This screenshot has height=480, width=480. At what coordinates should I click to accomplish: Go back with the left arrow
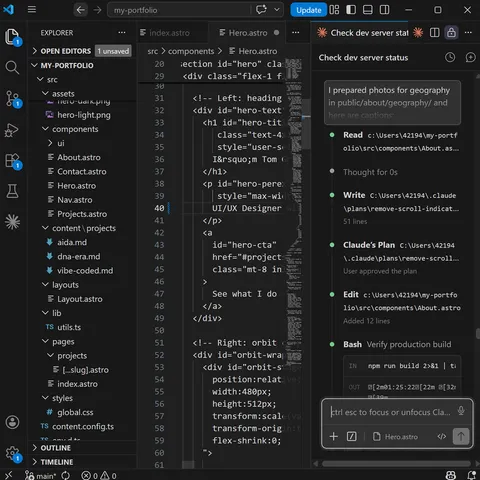tap(80, 10)
